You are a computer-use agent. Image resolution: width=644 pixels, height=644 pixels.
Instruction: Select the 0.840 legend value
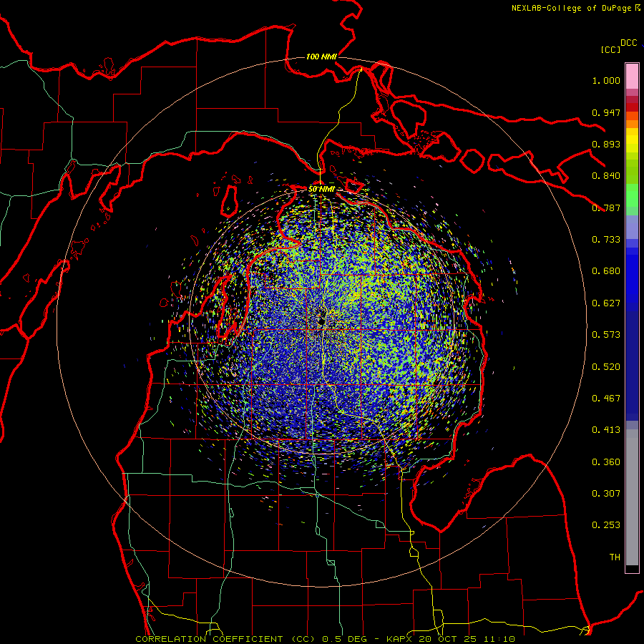(606, 176)
